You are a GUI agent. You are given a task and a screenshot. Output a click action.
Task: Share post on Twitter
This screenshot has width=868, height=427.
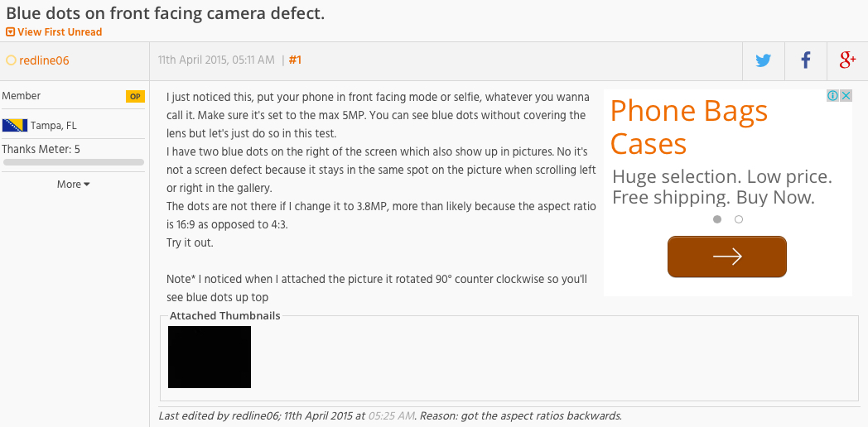(763, 60)
